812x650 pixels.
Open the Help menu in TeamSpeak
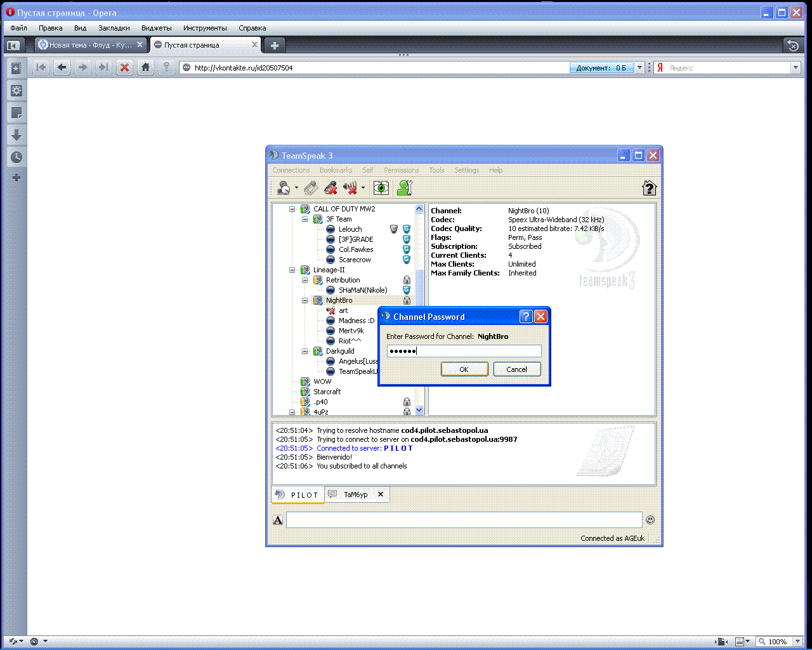(496, 170)
